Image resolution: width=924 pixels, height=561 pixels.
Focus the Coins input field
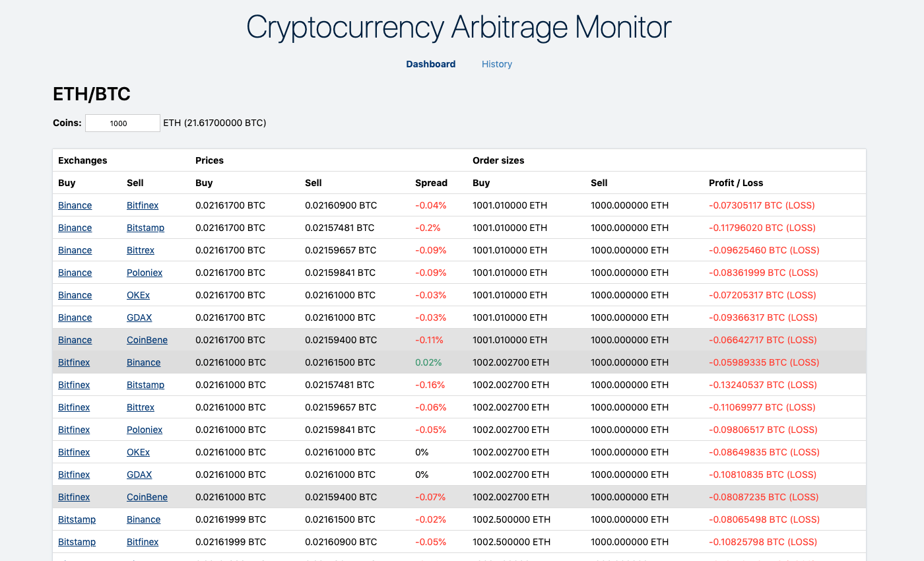point(123,123)
